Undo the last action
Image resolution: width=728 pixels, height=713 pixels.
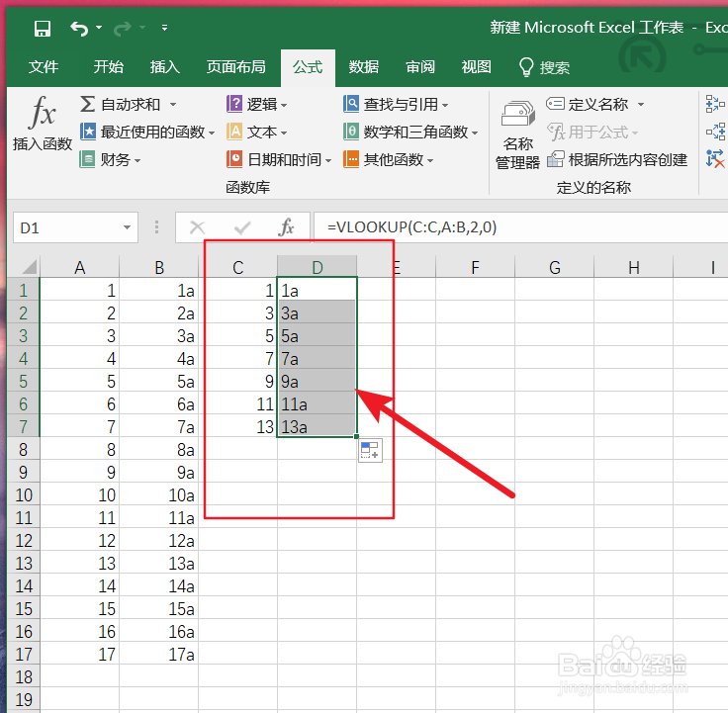click(79, 29)
